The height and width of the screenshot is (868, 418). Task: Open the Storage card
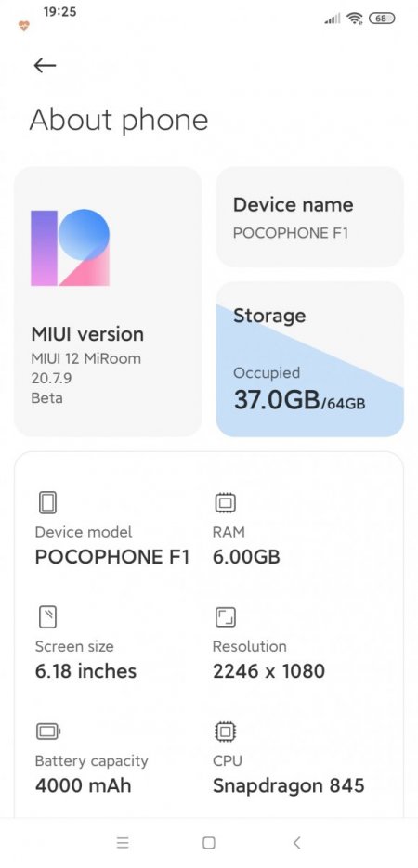click(309, 359)
